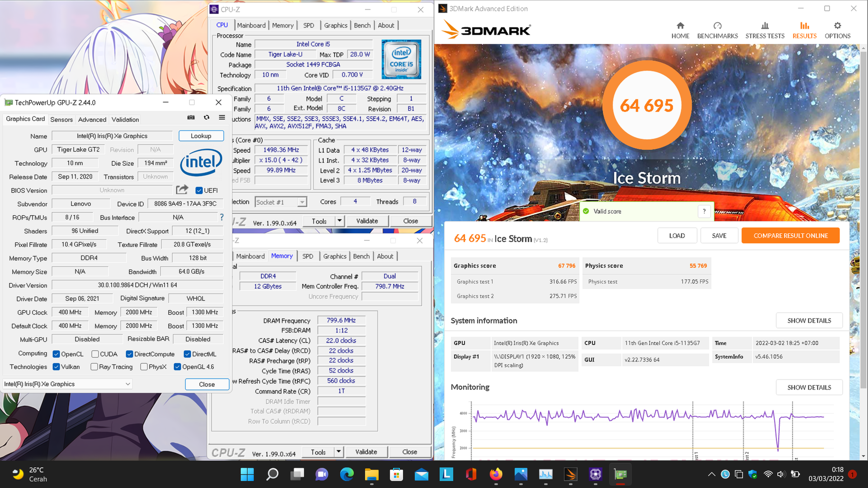Open 3DMark Benchmarks section

click(x=717, y=30)
